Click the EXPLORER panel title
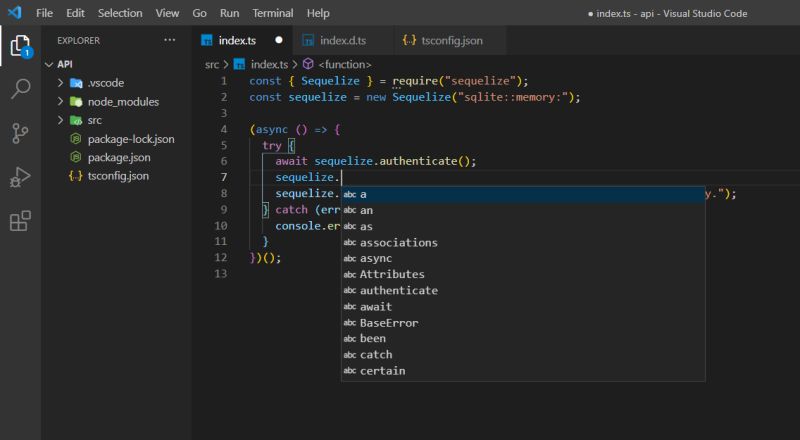The width and height of the screenshot is (800, 440). [79, 40]
